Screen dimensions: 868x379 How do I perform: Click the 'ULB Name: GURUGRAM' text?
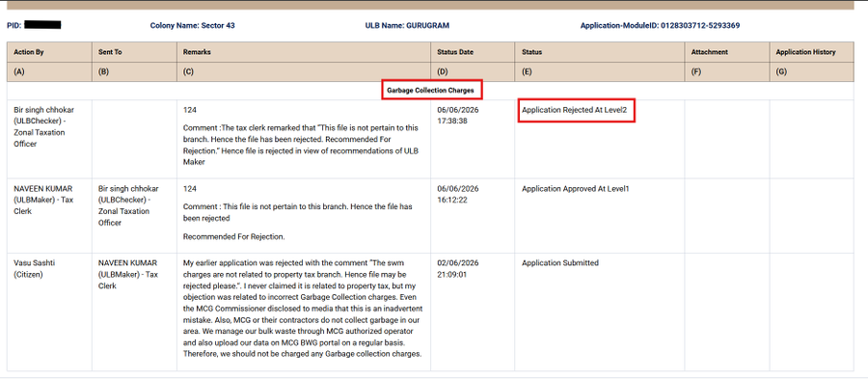(407, 25)
